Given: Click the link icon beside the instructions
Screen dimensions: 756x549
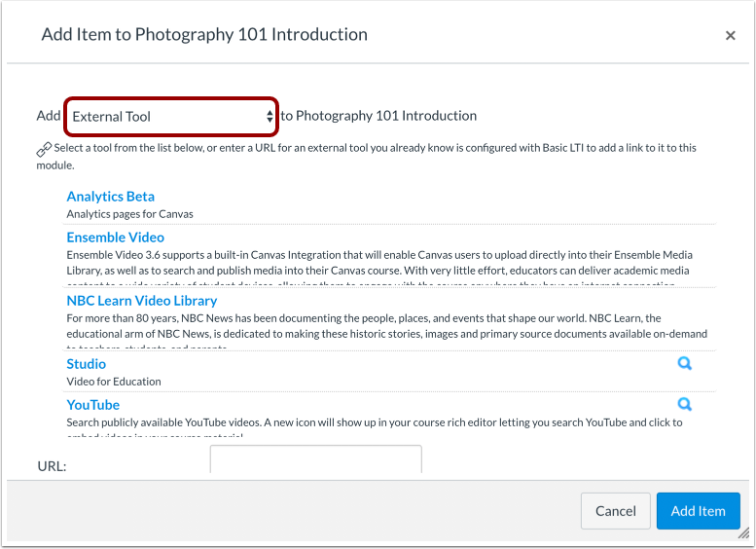Looking at the screenshot, I should [44, 150].
